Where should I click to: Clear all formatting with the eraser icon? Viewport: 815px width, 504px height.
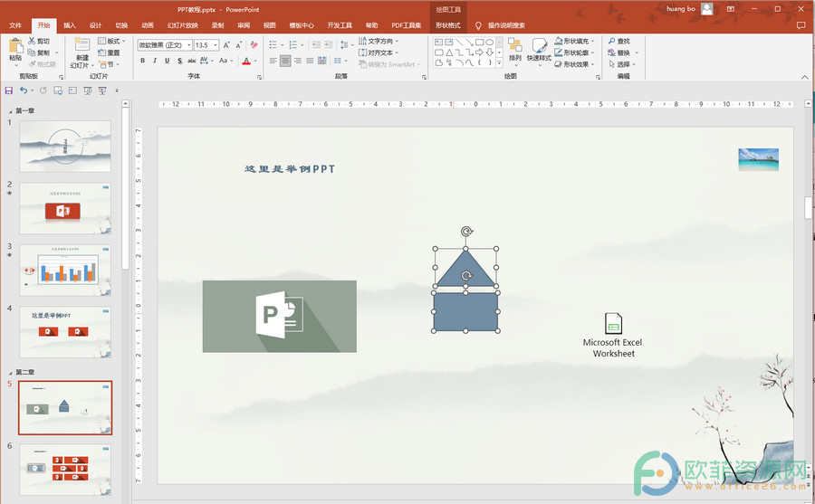click(254, 45)
